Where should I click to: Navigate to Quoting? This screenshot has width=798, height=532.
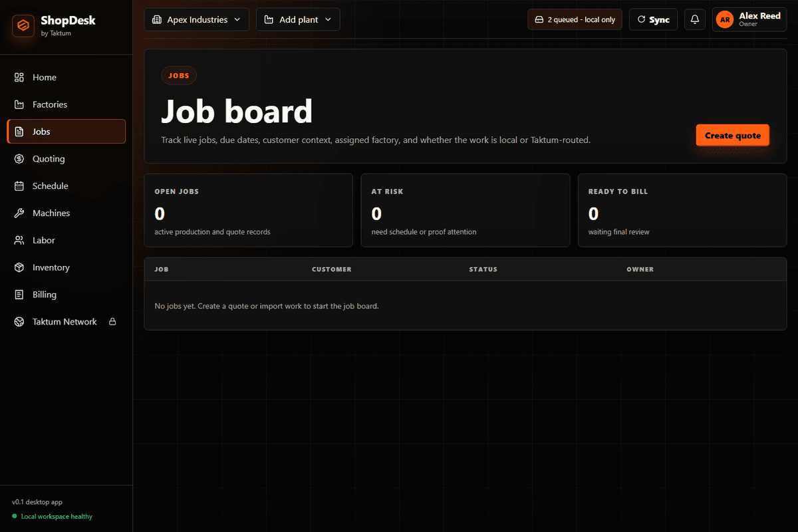(66, 159)
